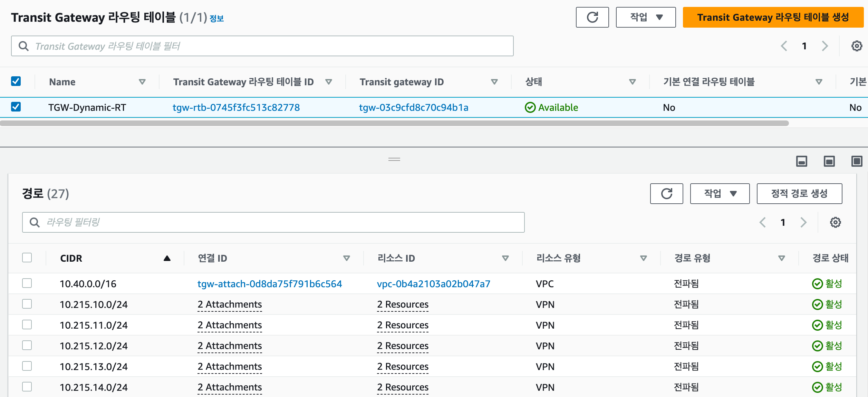The image size is (868, 397).
Task: Expand split panel to full screen
Action: (857, 161)
